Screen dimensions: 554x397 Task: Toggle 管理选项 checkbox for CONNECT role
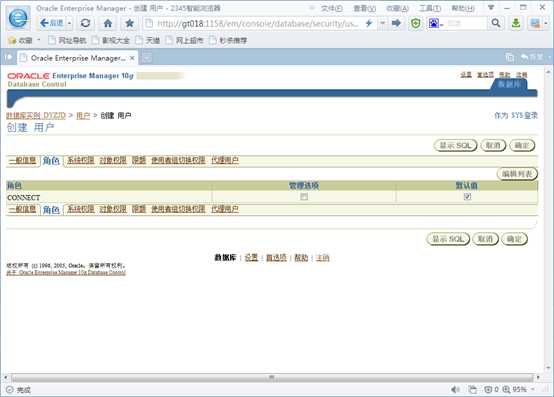pyautogui.click(x=304, y=197)
